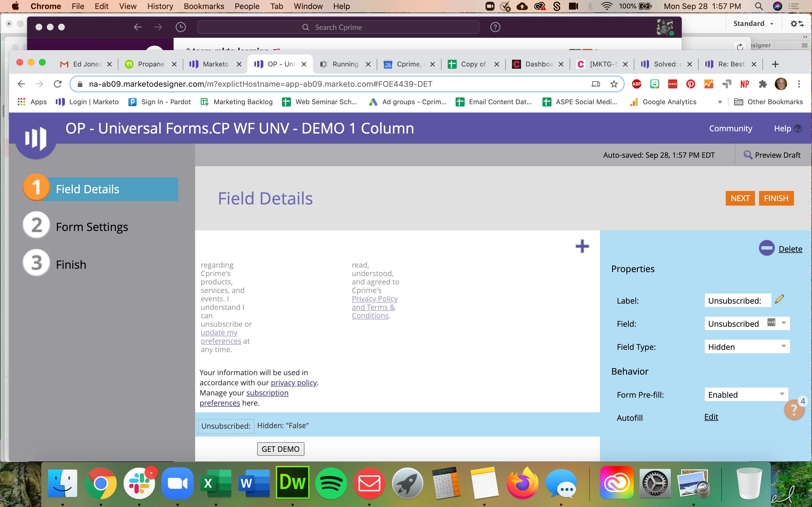Viewport: 812px width, 507px height.
Task: Click the pencil icon next to Label
Action: click(779, 299)
